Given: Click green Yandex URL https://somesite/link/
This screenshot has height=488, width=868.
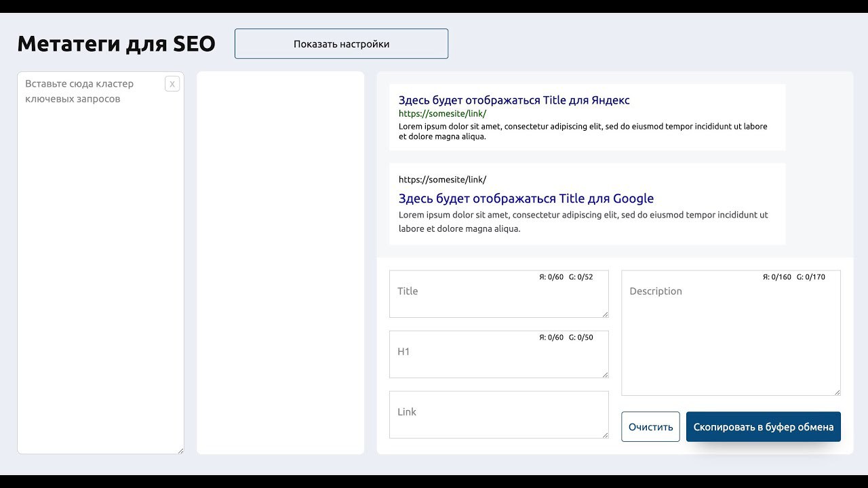Looking at the screenshot, I should coord(442,114).
